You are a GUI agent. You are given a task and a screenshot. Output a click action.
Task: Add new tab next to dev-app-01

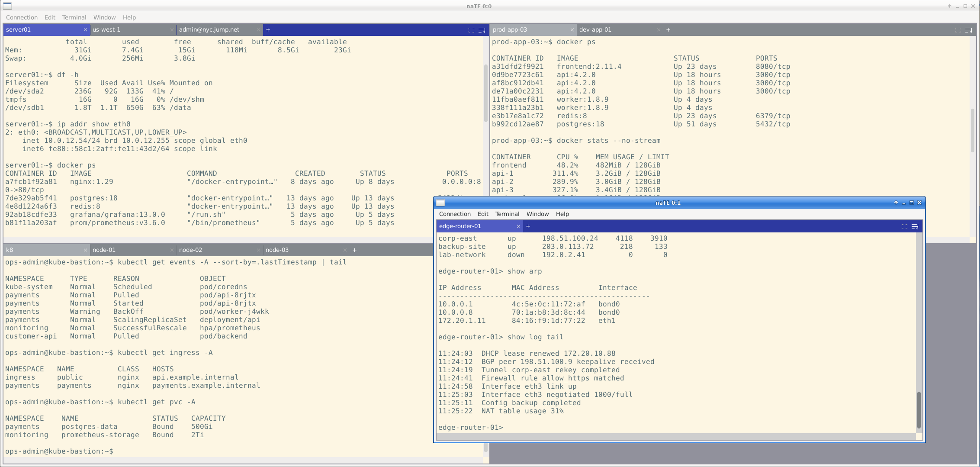pos(668,30)
